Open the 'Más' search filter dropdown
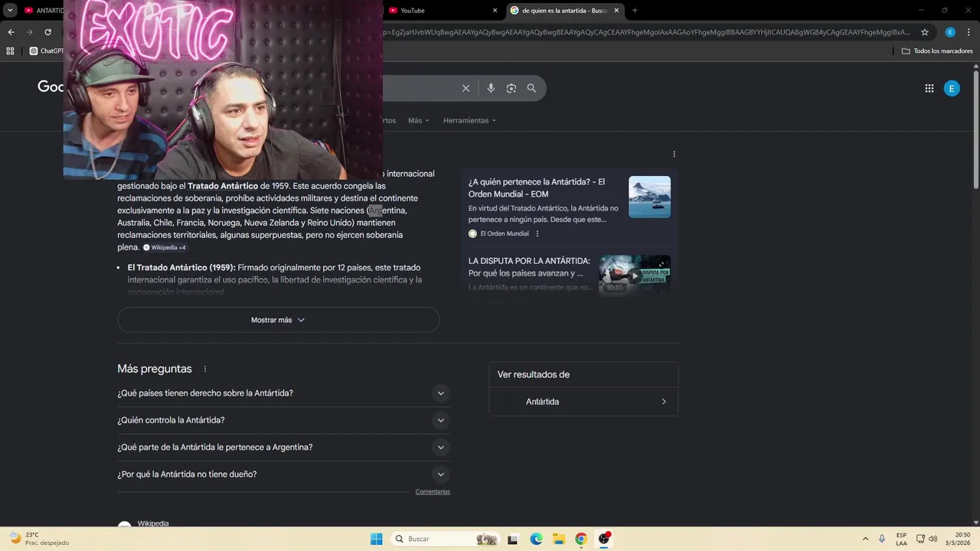 (x=418, y=120)
